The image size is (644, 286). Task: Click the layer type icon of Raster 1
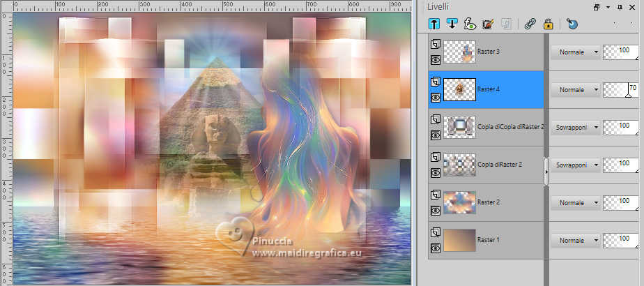click(x=436, y=232)
